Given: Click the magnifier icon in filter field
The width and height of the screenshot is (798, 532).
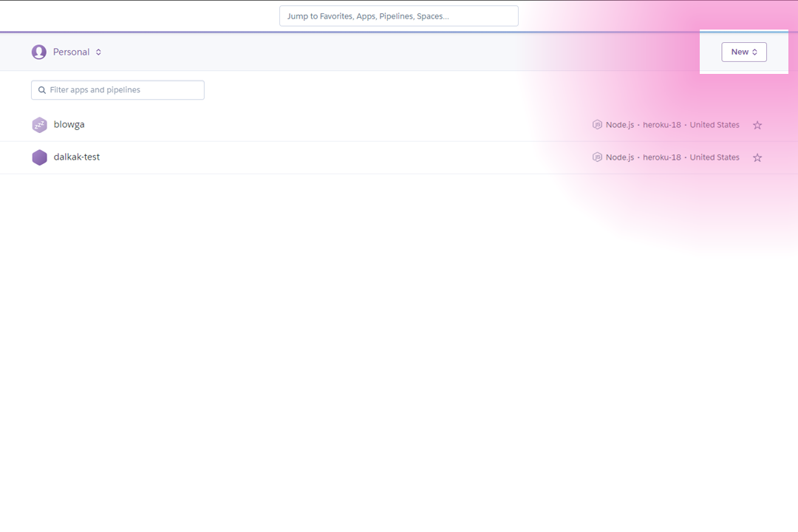Looking at the screenshot, I should tap(42, 90).
